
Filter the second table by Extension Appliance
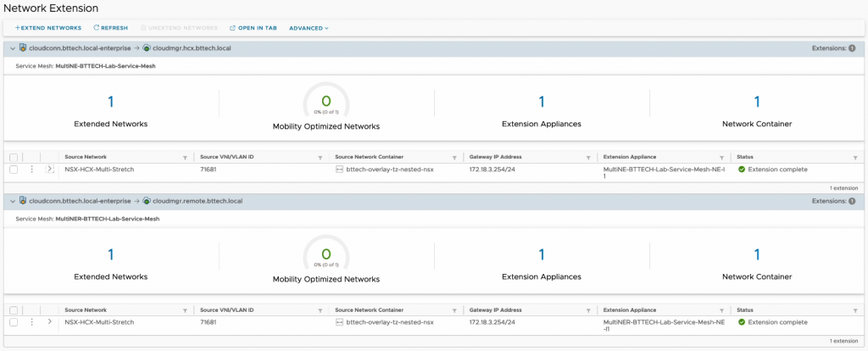(x=723, y=310)
